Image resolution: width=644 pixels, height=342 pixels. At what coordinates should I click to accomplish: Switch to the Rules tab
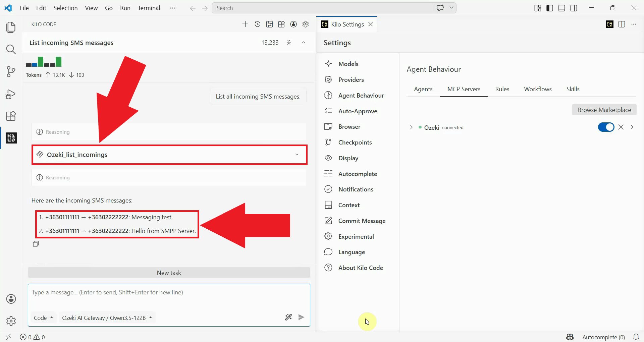point(502,89)
